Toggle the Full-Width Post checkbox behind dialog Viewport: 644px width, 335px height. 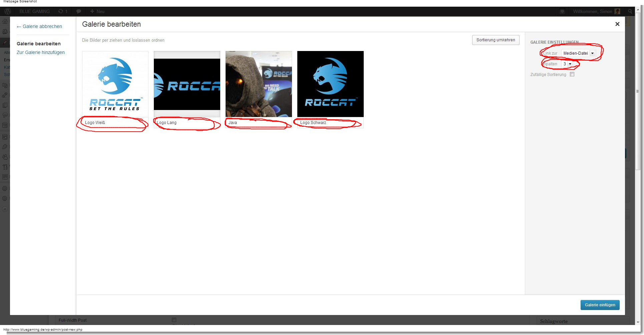pos(174,320)
